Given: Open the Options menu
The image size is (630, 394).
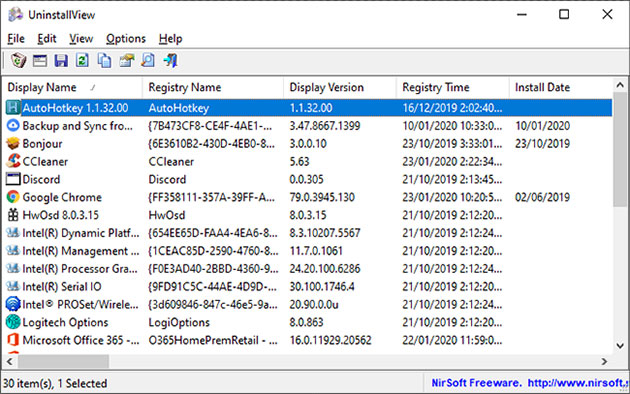Looking at the screenshot, I should (x=126, y=39).
